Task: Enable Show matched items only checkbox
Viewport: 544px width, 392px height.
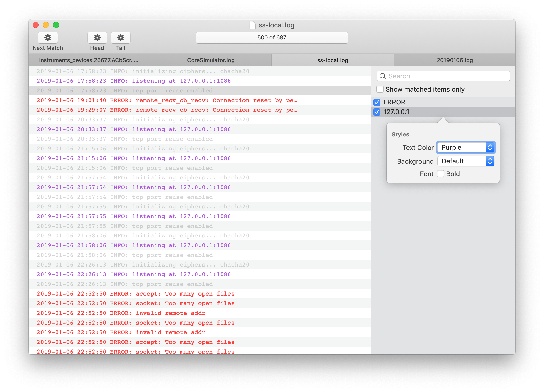Action: pyautogui.click(x=380, y=89)
